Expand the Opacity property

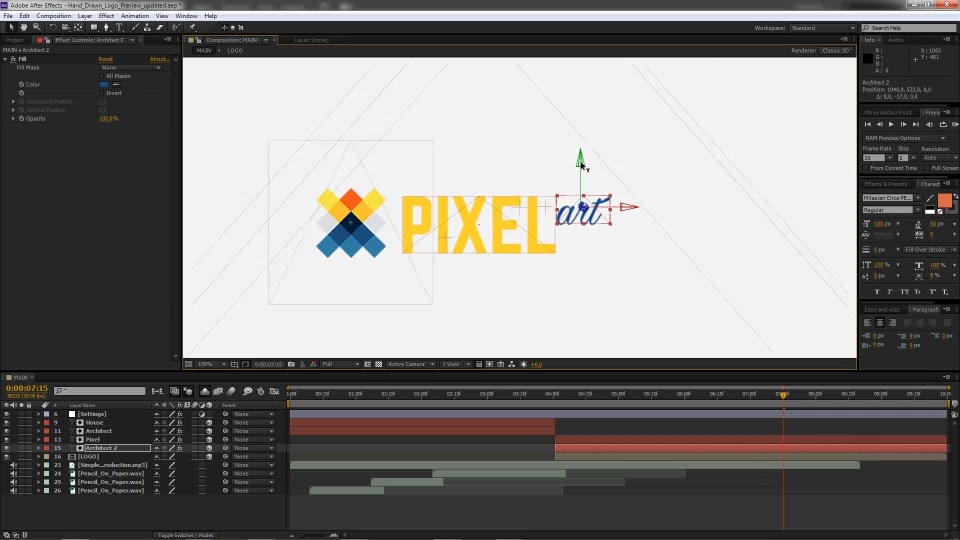[x=13, y=119]
